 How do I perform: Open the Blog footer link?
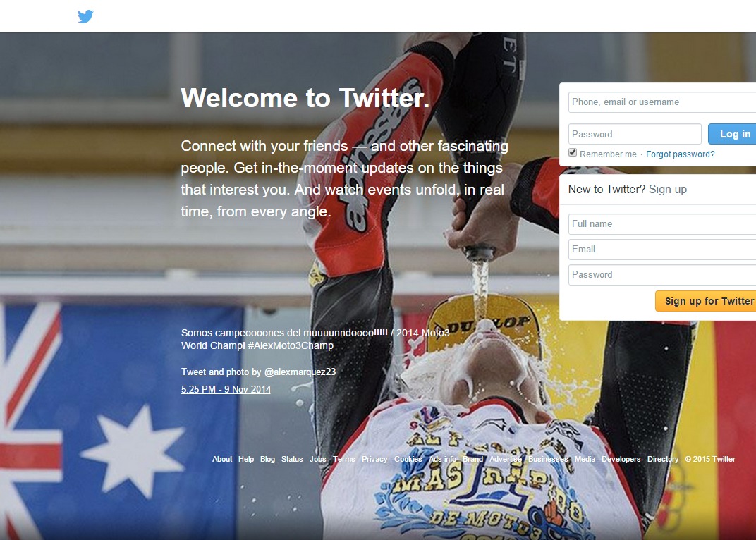(x=267, y=459)
